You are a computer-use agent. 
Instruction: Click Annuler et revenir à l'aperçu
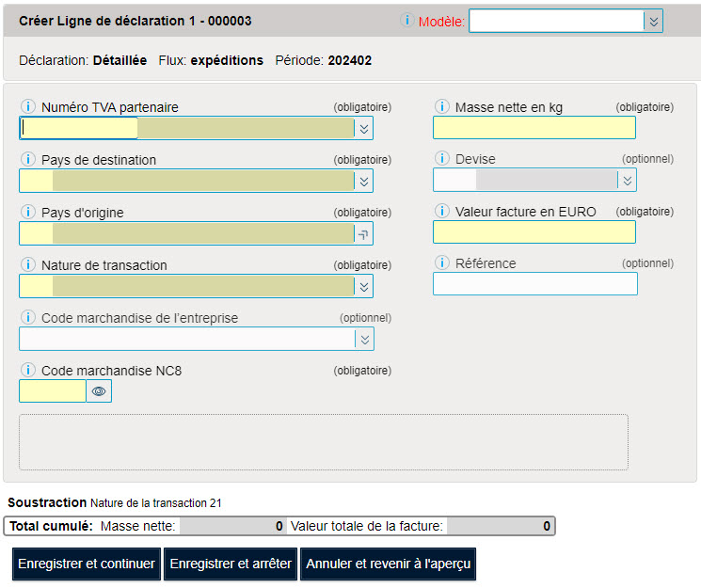[x=388, y=564]
